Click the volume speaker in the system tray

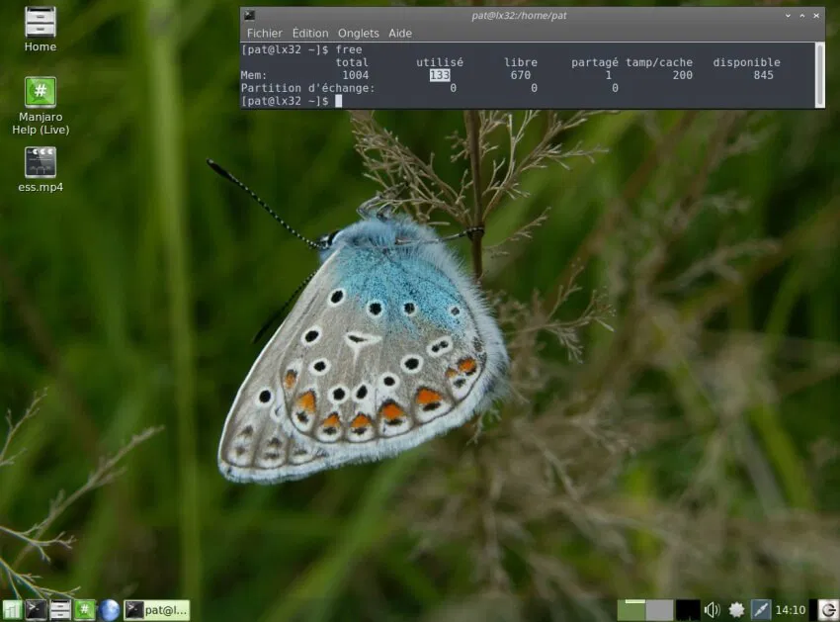point(712,609)
